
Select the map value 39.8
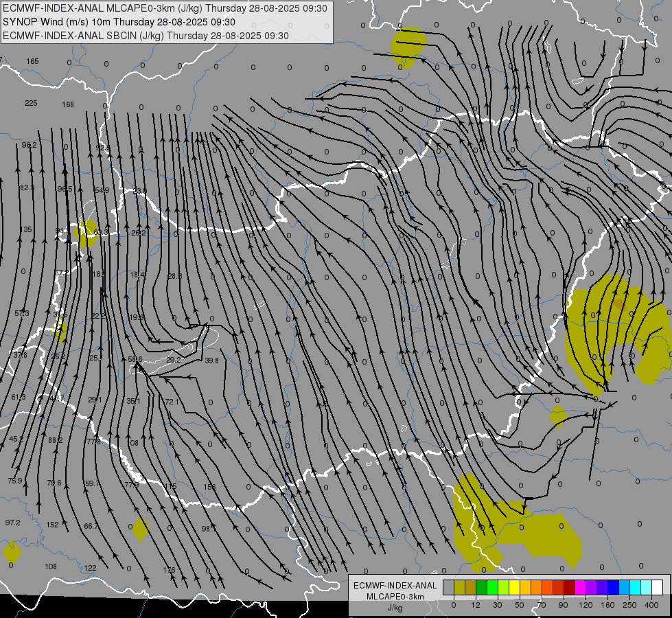(211, 360)
